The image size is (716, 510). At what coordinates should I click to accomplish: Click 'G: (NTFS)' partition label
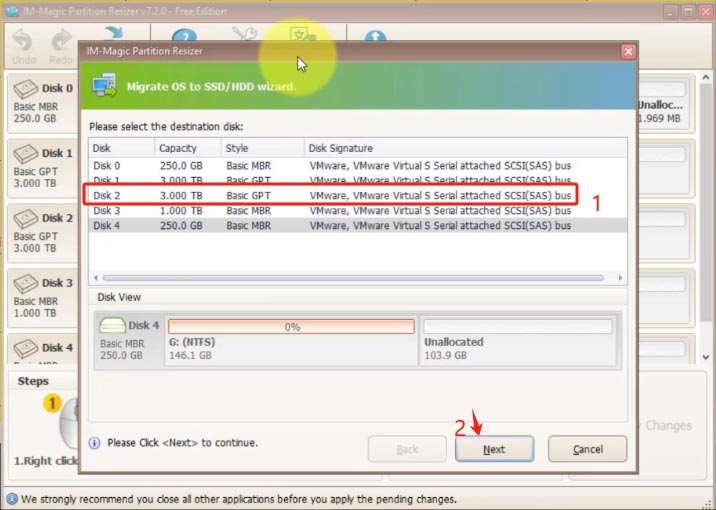pos(192,342)
